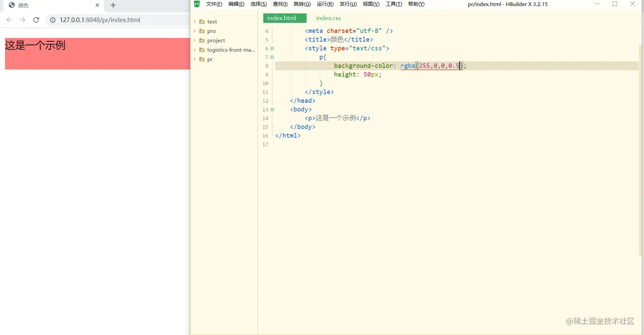
Task: Open the 发行(U) menu
Action: 348,4
